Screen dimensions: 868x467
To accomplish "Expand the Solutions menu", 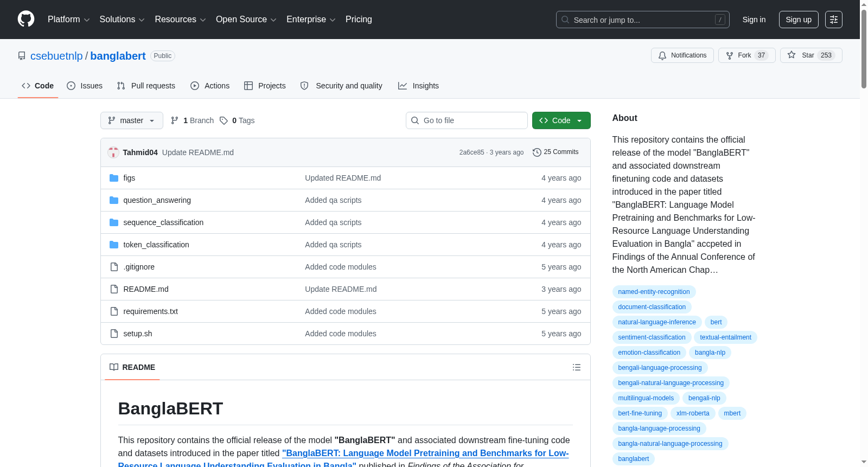I will (x=122, y=20).
